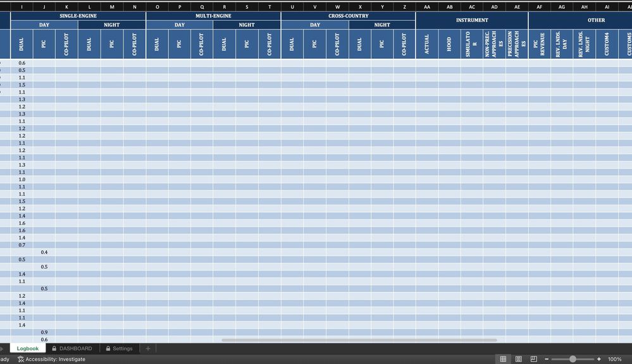The width and height of the screenshot is (632, 364).
Task: Click the HOOD column header
Action: 449,44
